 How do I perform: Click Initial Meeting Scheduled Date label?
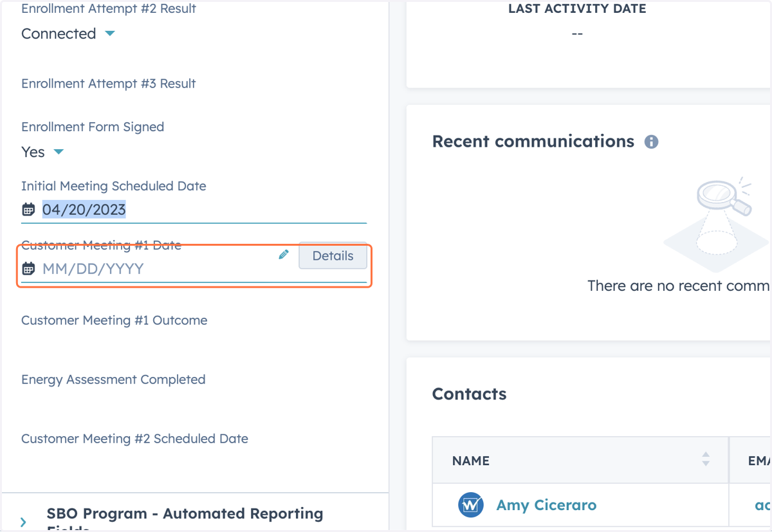[x=114, y=186]
